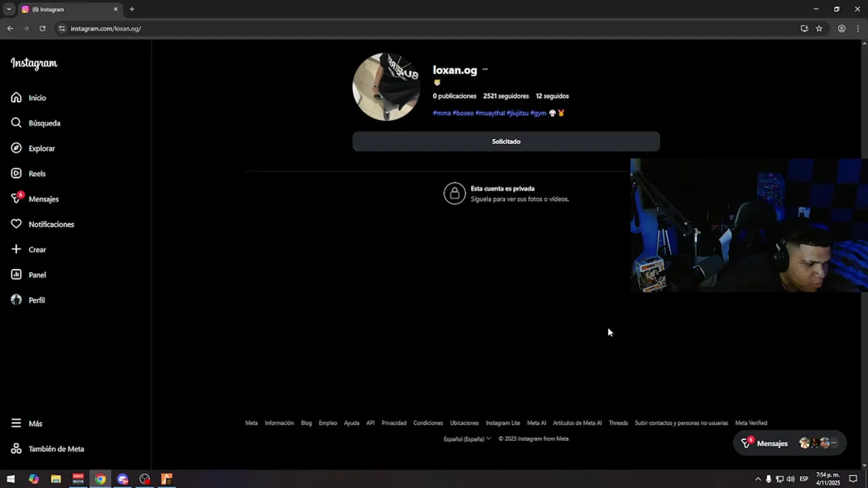868x488 pixels.
Task: Click the #mma hashtag link
Action: tap(441, 113)
